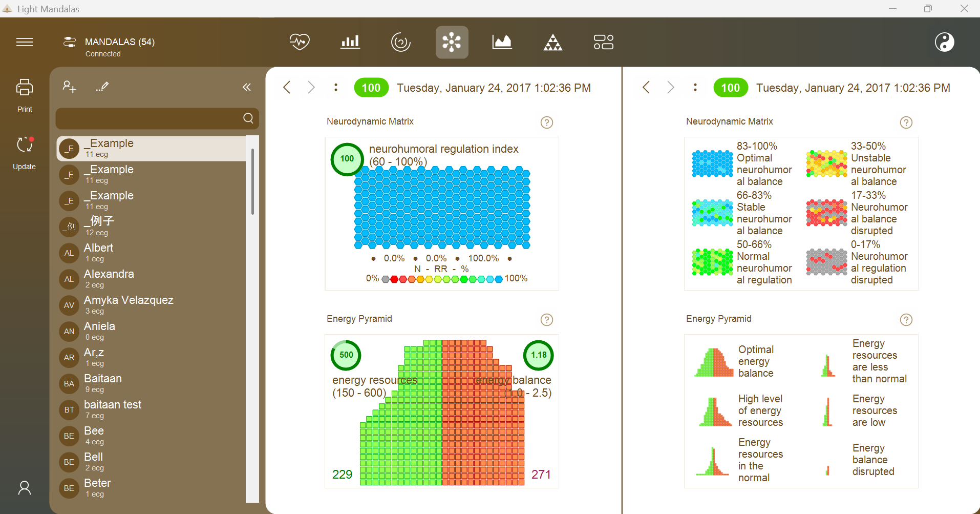Go to next record in left panel
Viewport: 980px width, 514px height.
(x=311, y=88)
